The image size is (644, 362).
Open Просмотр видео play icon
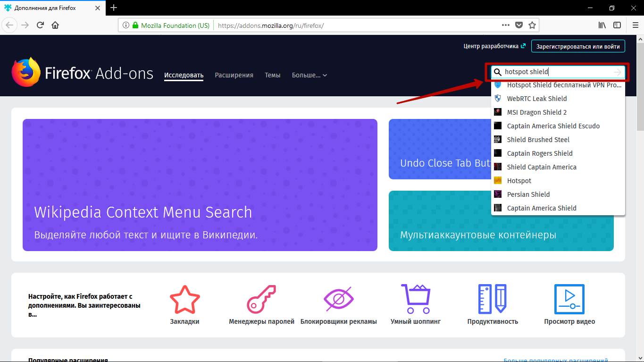[569, 299]
